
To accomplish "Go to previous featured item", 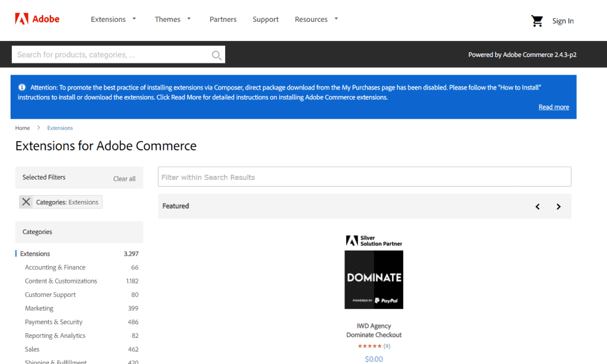I will pos(537,207).
